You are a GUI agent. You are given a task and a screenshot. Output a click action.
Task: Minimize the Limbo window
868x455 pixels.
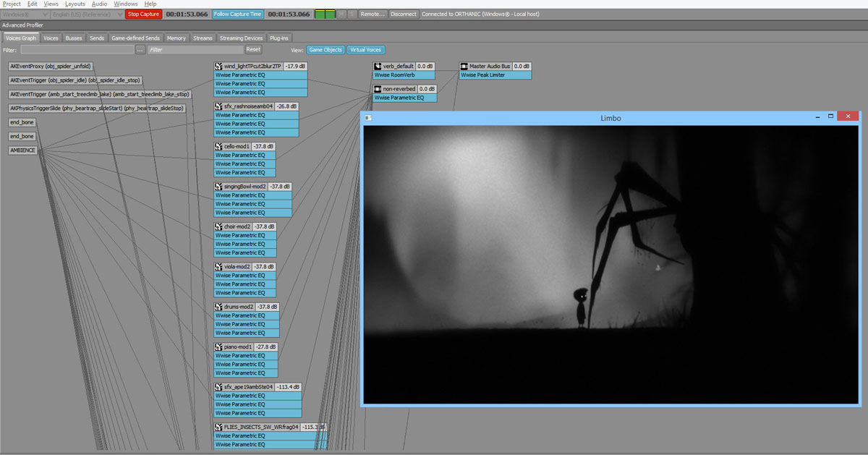tap(817, 116)
